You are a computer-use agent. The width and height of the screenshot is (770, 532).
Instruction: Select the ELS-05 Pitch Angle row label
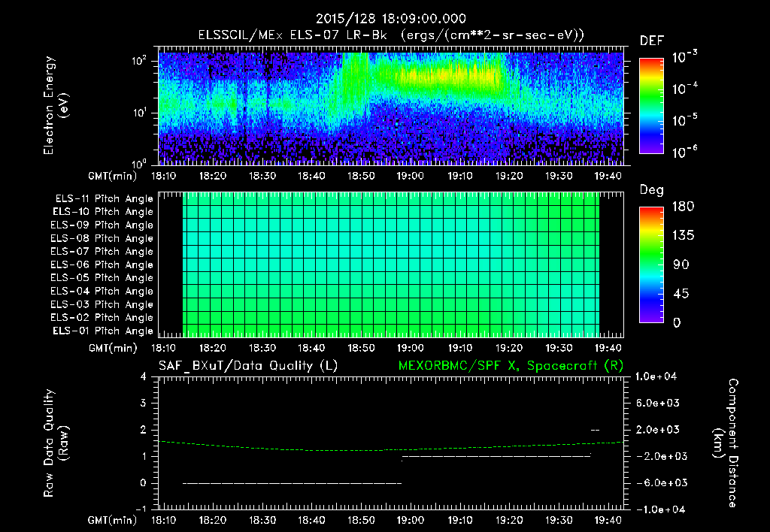(x=102, y=278)
